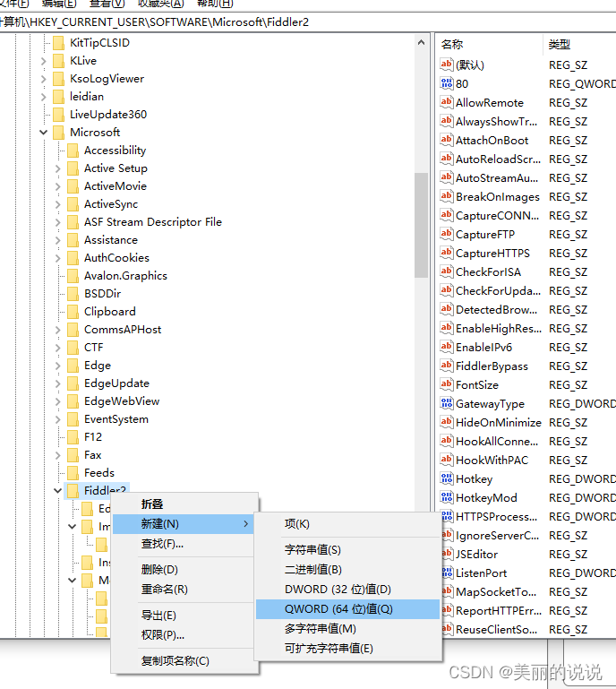This screenshot has width=616, height=689.
Task: Create new 多字符串值(M) from submenu
Action: coord(347,629)
